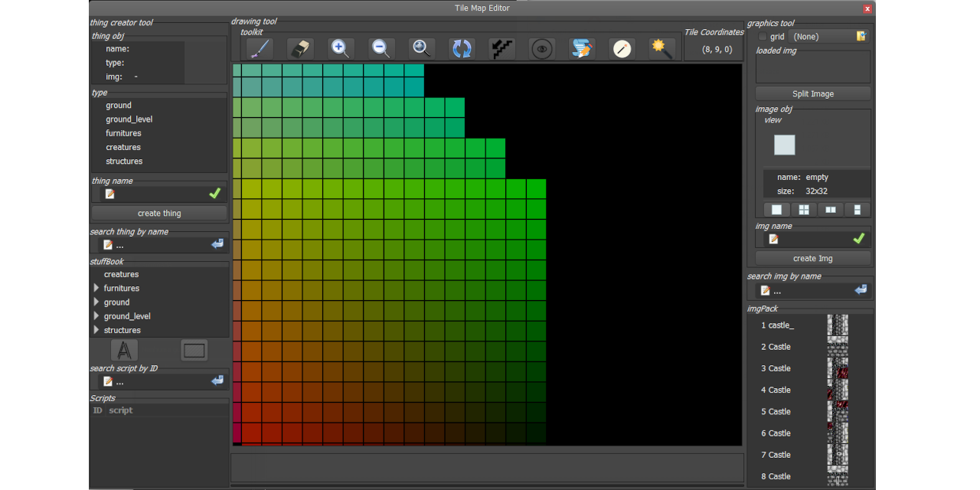980x490 pixels.
Task: Select the ground entry in the type list
Action: pos(119,105)
